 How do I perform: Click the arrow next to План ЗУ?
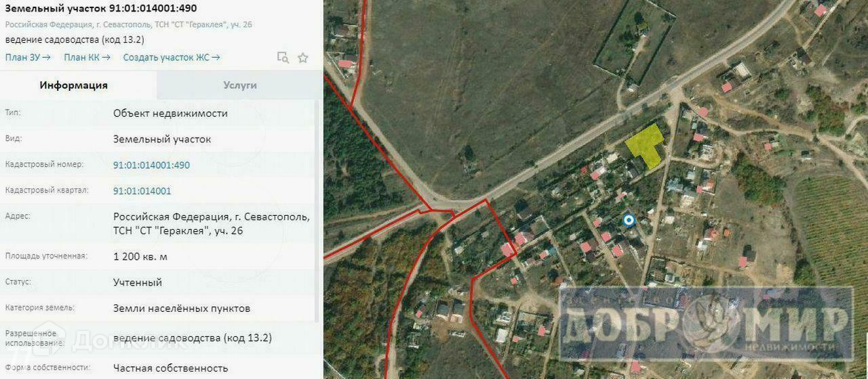46,58
